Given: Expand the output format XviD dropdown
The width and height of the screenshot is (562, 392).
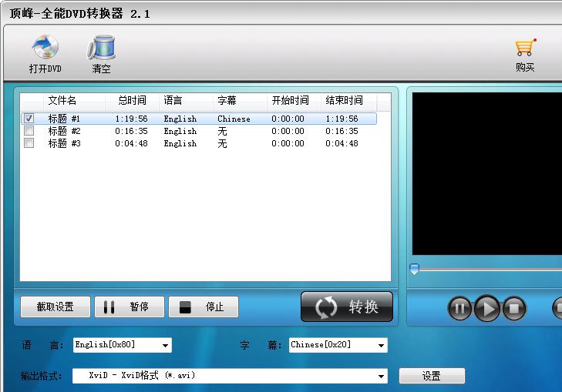Looking at the screenshot, I should [x=382, y=376].
